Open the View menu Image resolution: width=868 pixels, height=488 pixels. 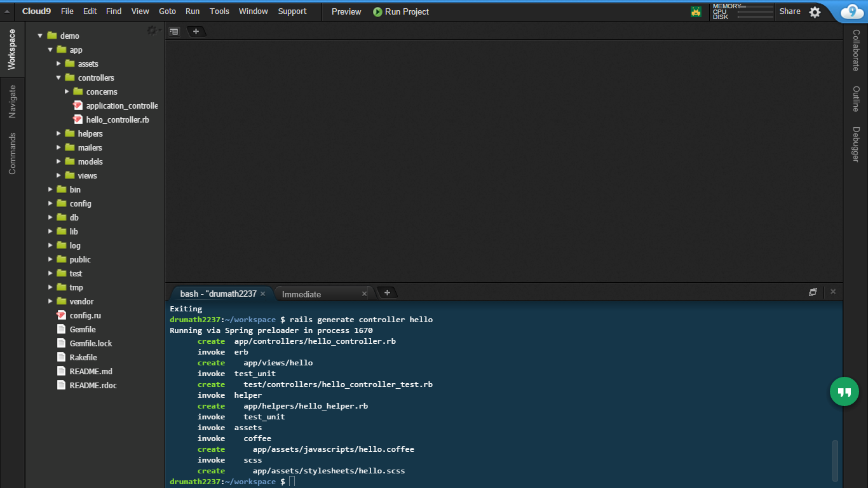[140, 11]
